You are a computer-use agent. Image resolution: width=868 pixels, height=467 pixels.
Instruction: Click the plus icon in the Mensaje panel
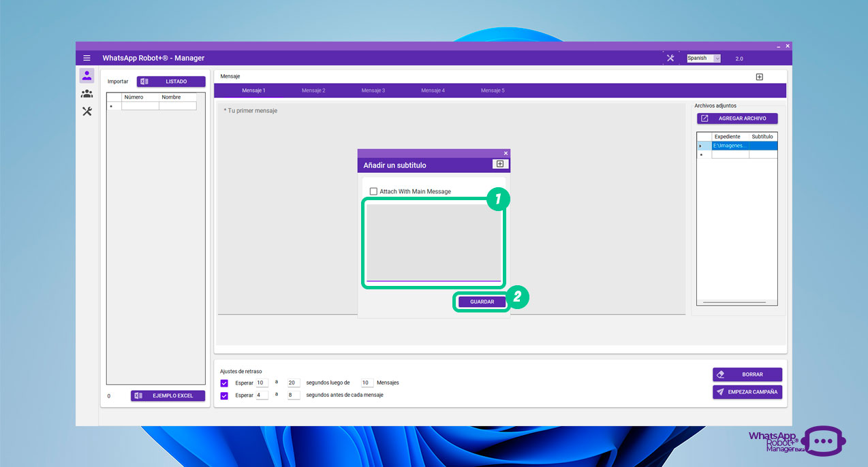coord(760,77)
